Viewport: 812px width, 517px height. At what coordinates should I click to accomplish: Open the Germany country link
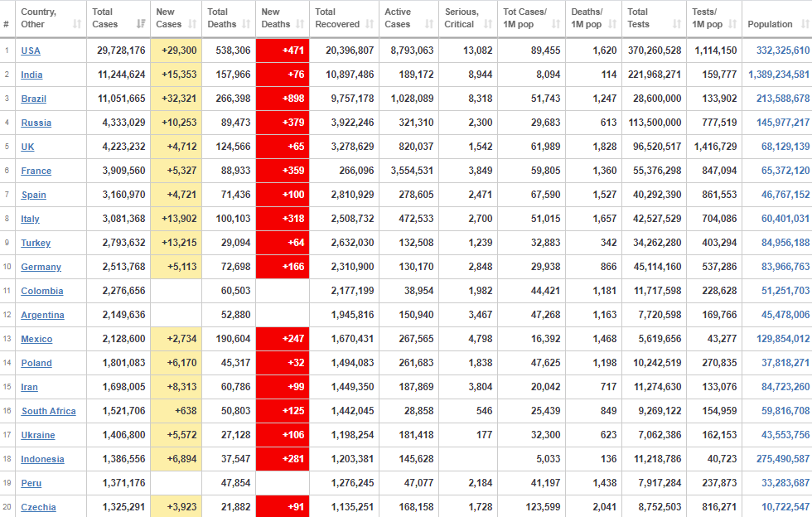click(x=41, y=268)
